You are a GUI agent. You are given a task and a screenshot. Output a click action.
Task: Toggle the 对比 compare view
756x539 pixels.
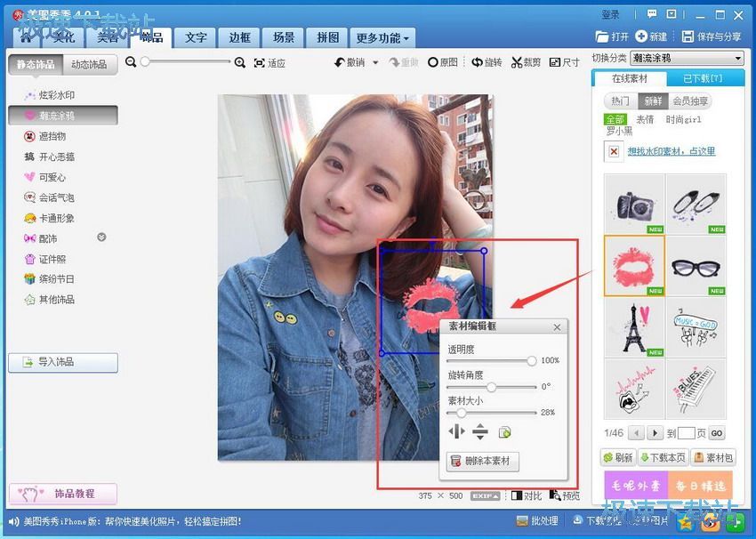[527, 495]
